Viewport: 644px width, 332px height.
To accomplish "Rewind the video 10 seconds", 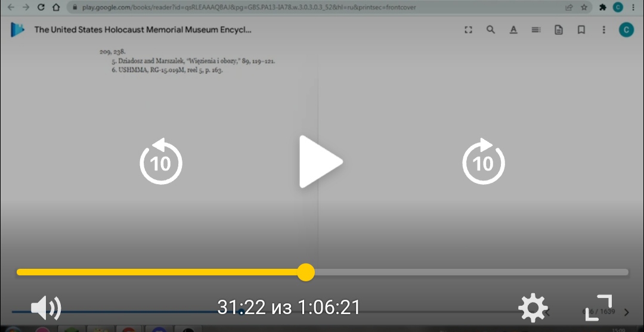I will point(161,162).
